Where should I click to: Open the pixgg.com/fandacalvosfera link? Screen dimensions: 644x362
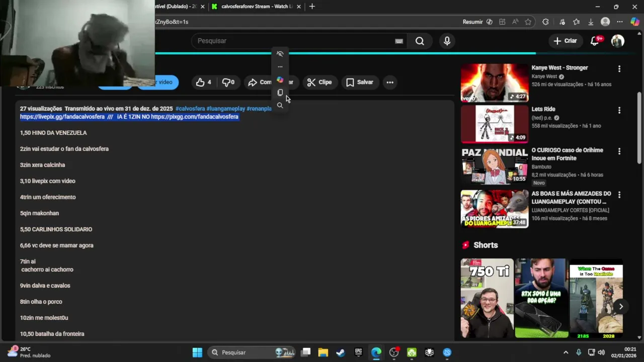tap(195, 117)
